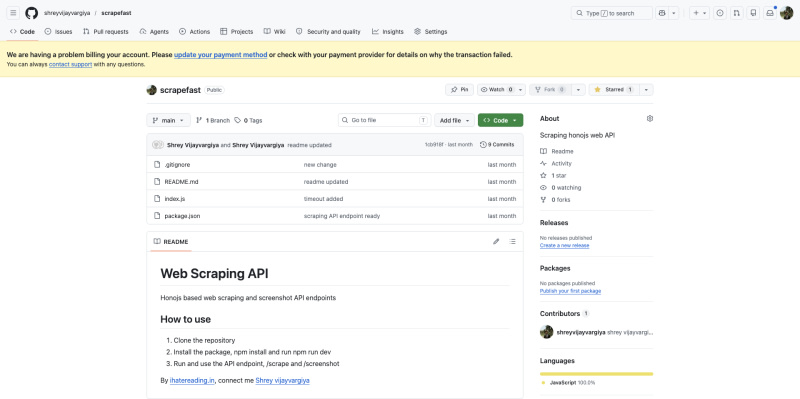The height and width of the screenshot is (399, 800).
Task: Open the Security and quality tab
Action: click(x=328, y=32)
